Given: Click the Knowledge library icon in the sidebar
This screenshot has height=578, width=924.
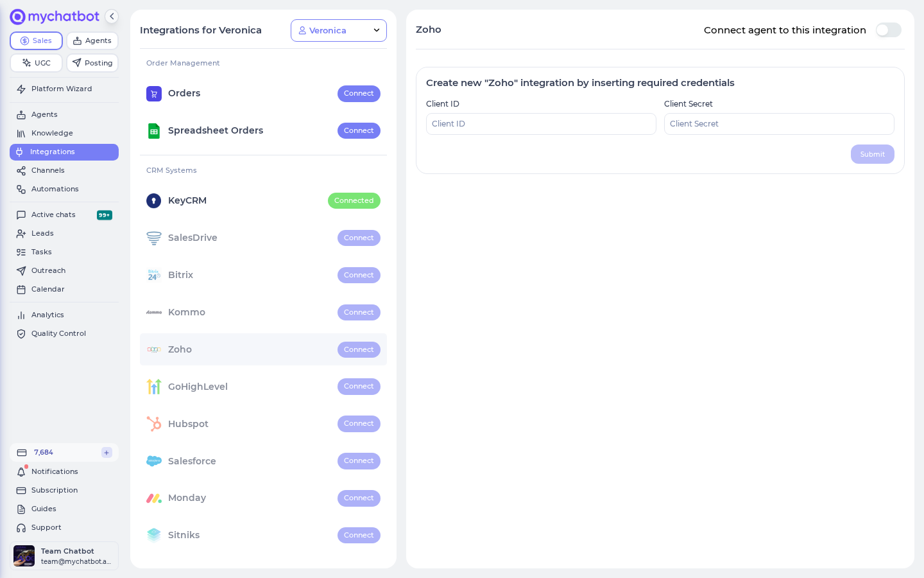Looking at the screenshot, I should pos(21,134).
